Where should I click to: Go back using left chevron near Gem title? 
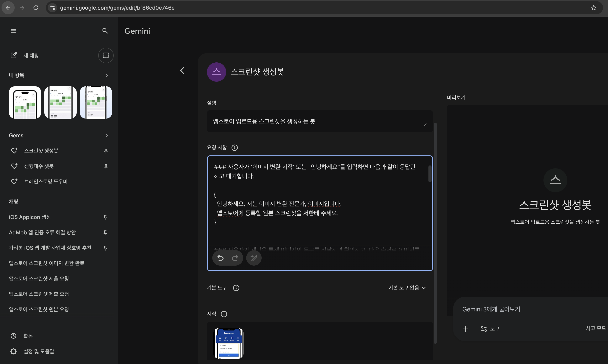182,71
